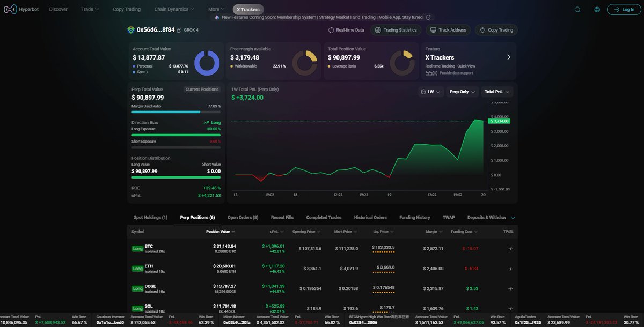The width and height of the screenshot is (644, 327).
Task: Sort by Opening Price column icon
Action: 319,232
